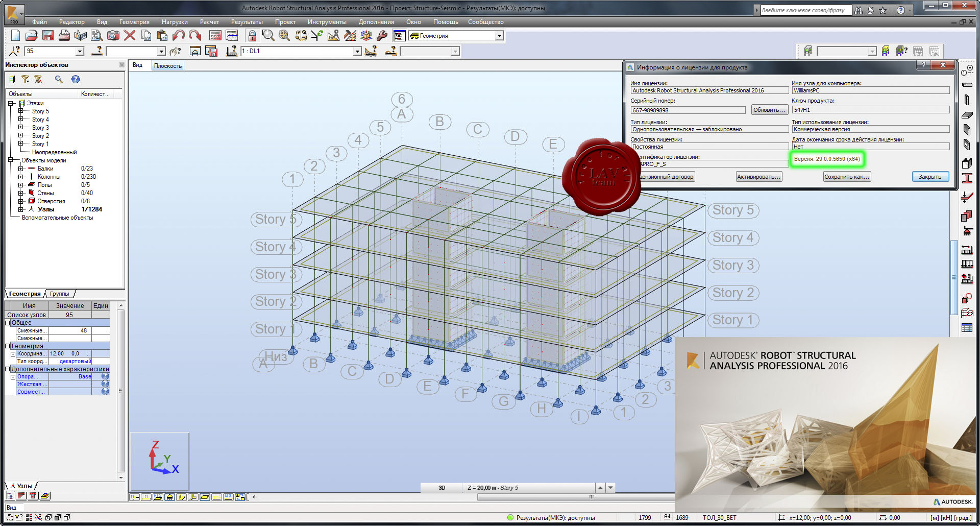980x526 pixels.
Task: Collapse the Этажи tree group
Action: 10,103
